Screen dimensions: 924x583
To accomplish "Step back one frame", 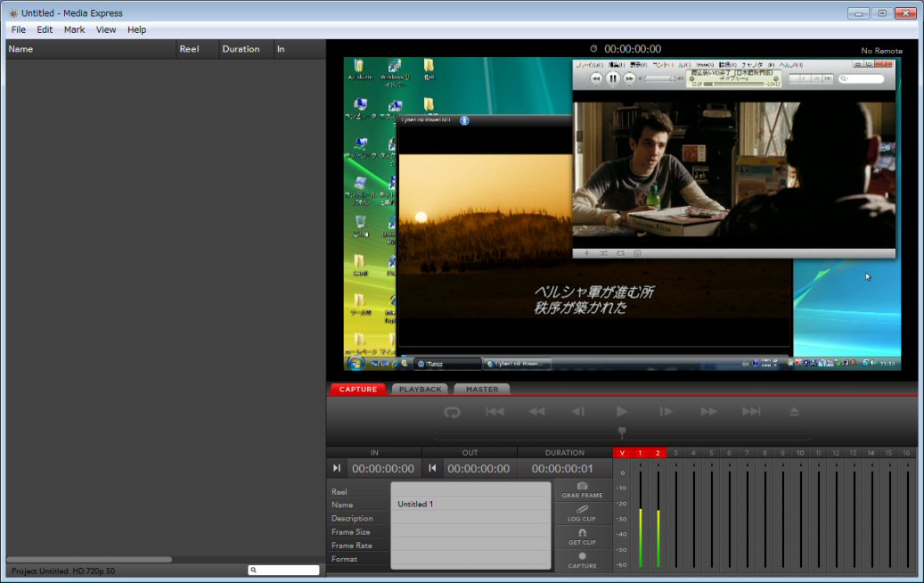I will (x=578, y=412).
